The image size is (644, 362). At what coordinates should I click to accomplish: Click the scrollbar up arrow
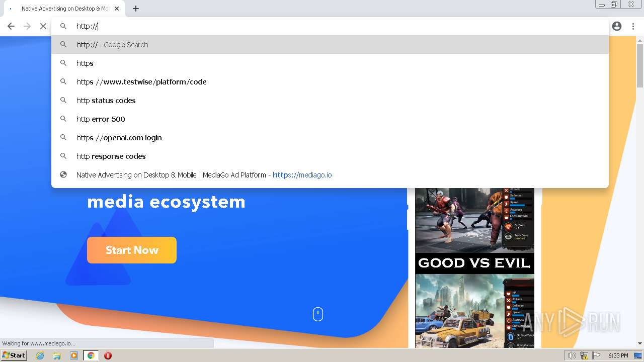tap(640, 39)
